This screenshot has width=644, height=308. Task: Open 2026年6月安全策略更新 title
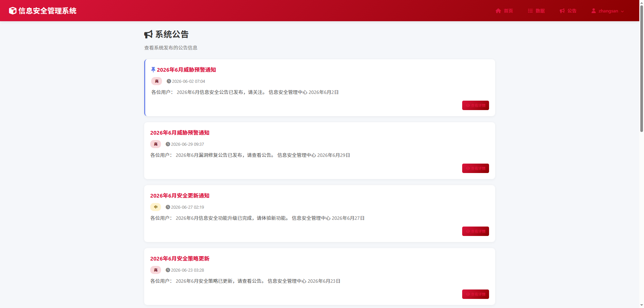point(180,259)
